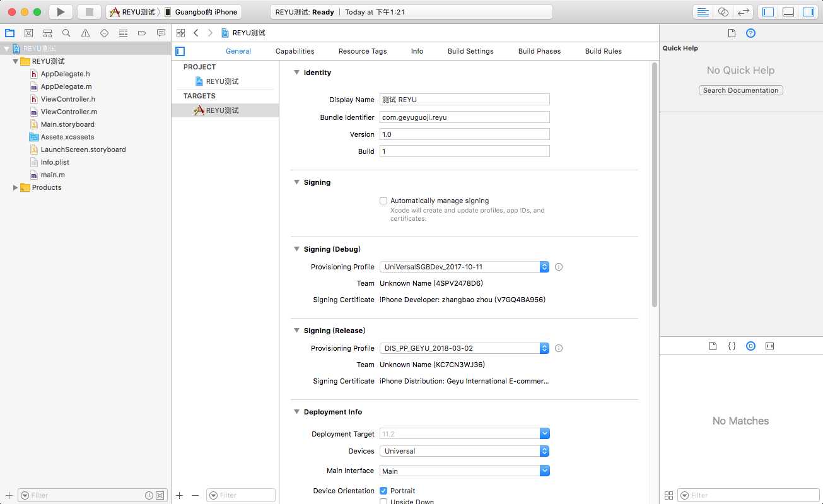Click Search Documentation button
Viewport: 823px width, 504px height.
[x=741, y=90]
